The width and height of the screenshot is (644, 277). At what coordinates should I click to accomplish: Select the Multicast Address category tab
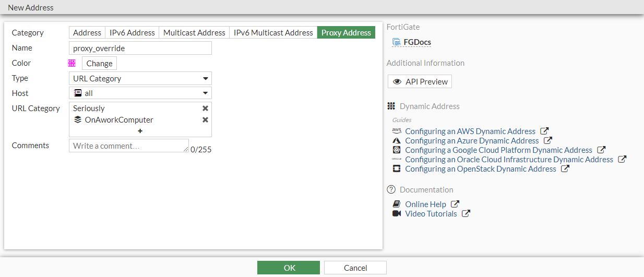pyautogui.click(x=194, y=33)
